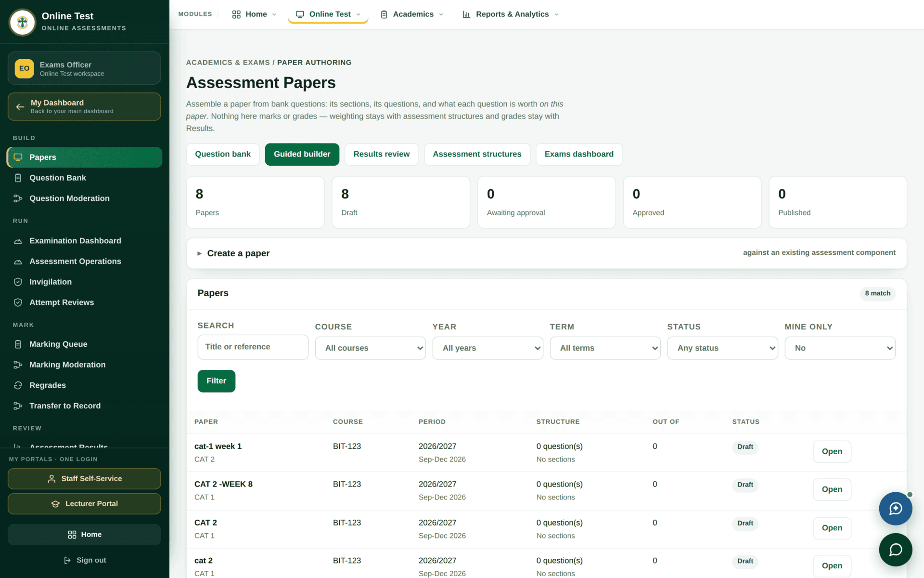
Task: Expand the Academics menu chevron
Action: 441,14
